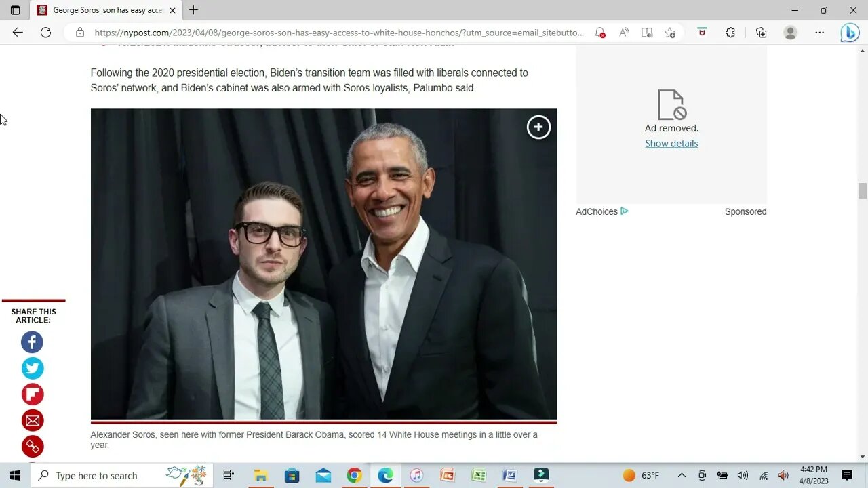The height and width of the screenshot is (488, 868).
Task: Click paragraph starting Following the 2020
Action: (309, 80)
